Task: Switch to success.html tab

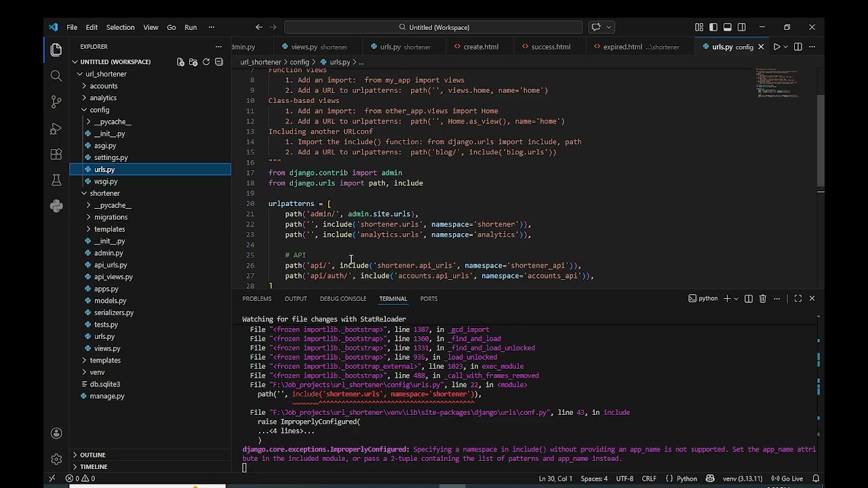Action: click(x=551, y=47)
